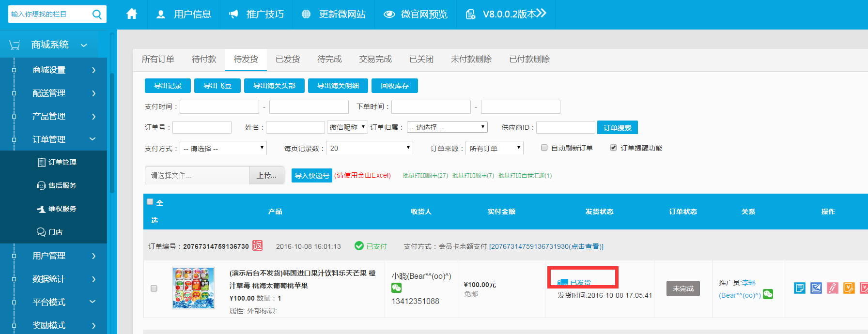Click the pink pencil edit icon

point(833,288)
